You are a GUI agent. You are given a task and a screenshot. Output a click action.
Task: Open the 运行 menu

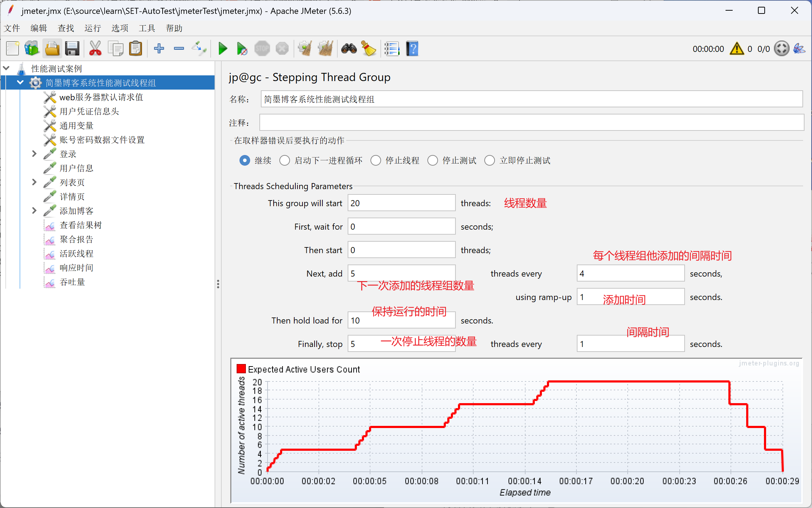pos(93,28)
